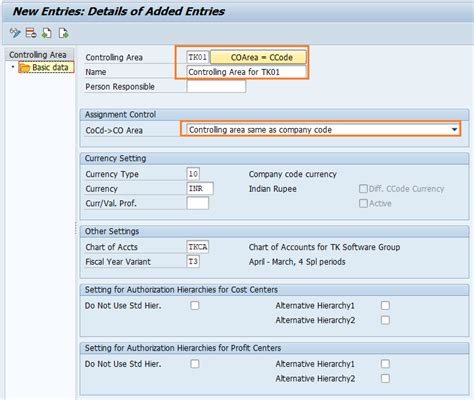Check Alternative Hierarchy2 under Profit Centers
The width and height of the screenshot is (474, 400).
[385, 378]
